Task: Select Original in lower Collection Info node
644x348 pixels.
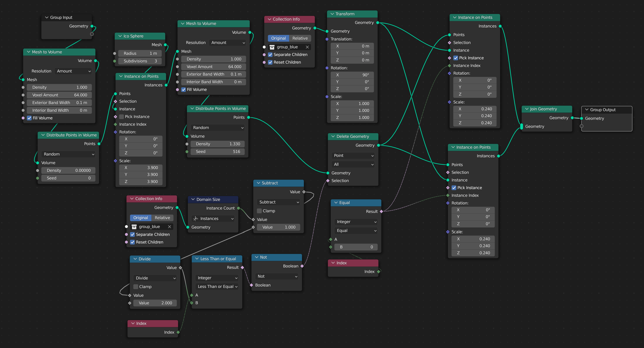Action: tap(140, 218)
